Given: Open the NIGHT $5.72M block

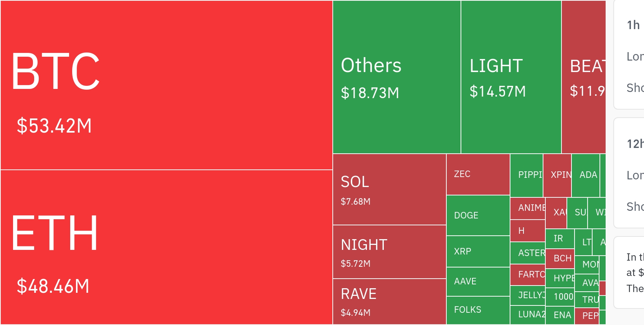Looking at the screenshot, I should (x=389, y=252).
